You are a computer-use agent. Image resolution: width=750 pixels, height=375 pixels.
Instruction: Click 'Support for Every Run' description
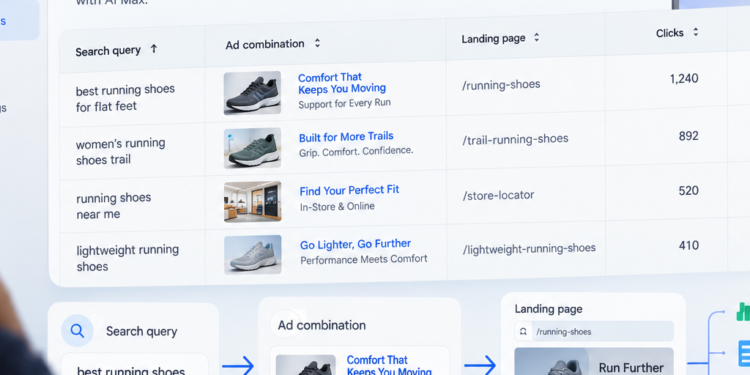pyautogui.click(x=344, y=103)
